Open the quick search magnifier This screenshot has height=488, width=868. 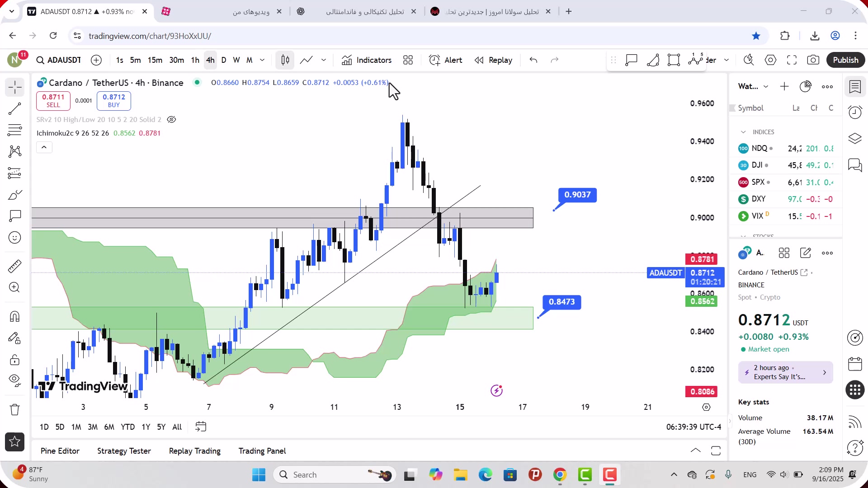coord(749,60)
